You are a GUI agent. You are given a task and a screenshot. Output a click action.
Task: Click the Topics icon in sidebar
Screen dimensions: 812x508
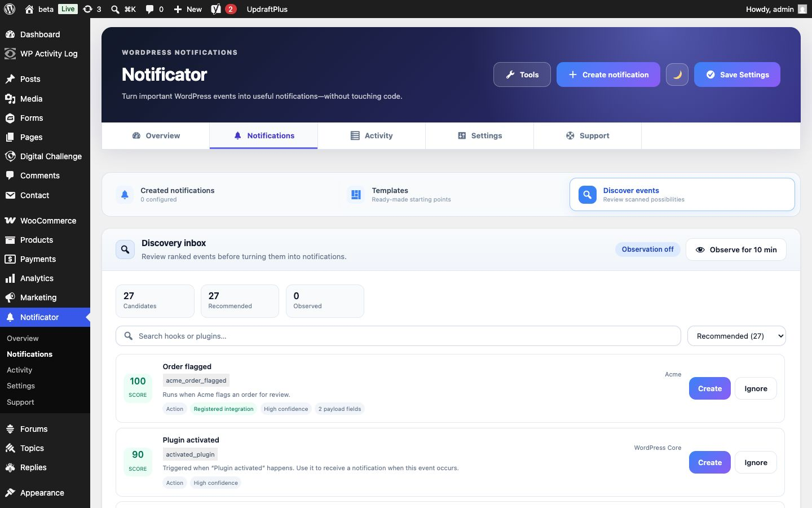10,448
